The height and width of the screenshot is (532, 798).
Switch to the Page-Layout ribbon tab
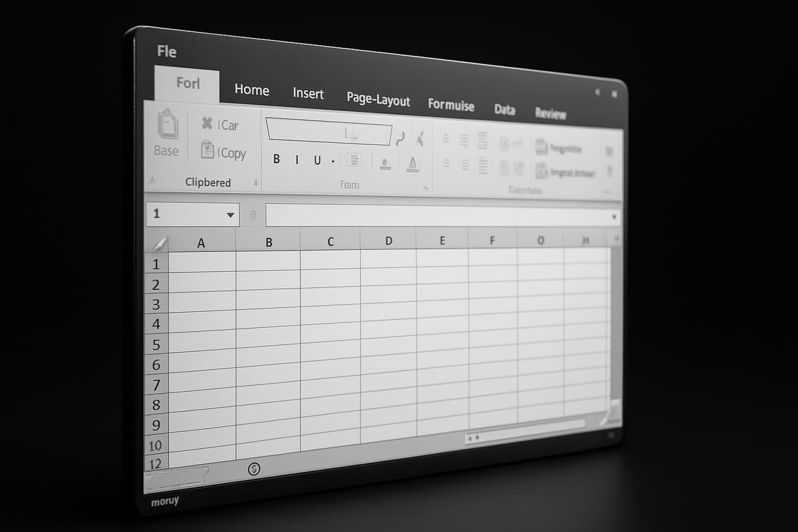[378, 100]
